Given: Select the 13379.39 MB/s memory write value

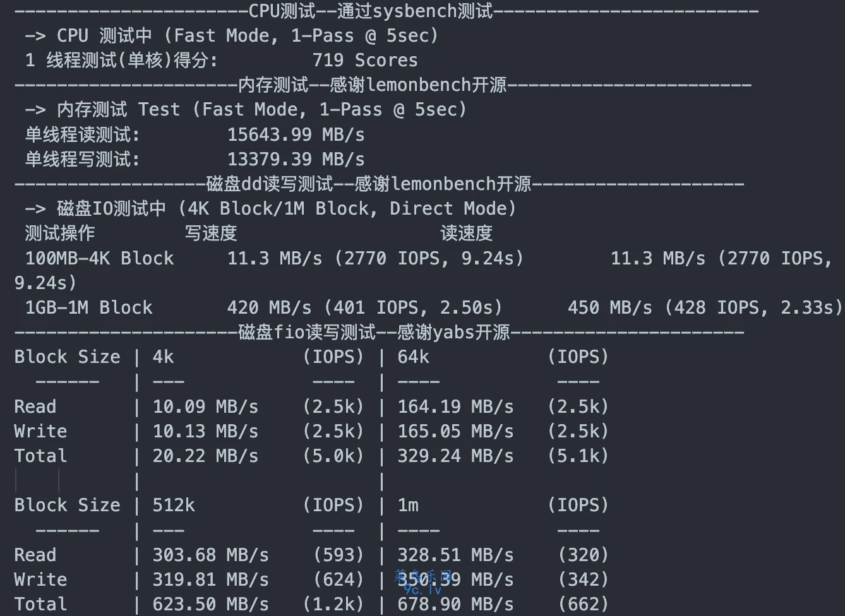Looking at the screenshot, I should 296,159.
